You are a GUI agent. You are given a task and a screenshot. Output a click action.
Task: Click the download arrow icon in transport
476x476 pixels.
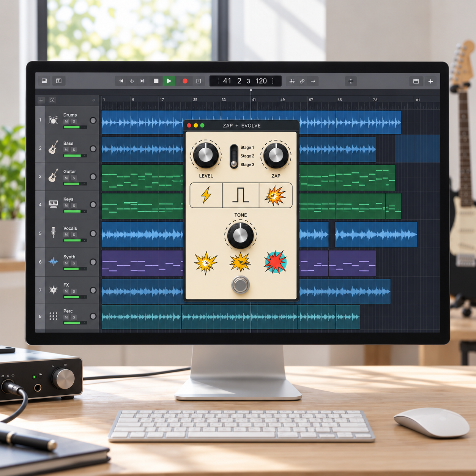(132, 81)
